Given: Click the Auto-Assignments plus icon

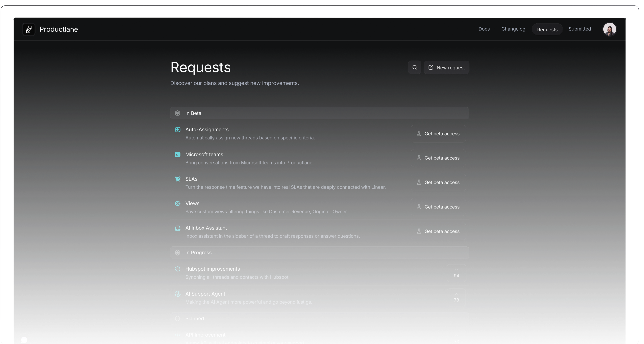Looking at the screenshot, I should [178, 130].
